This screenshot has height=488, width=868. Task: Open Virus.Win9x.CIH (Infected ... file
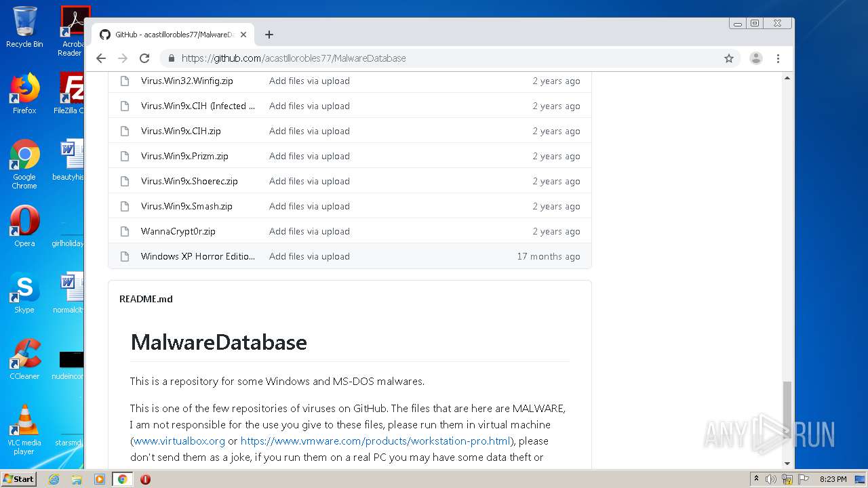tap(198, 106)
